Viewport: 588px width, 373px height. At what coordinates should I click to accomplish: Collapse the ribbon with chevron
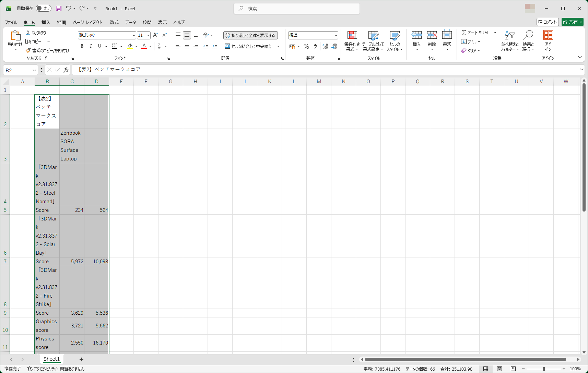click(580, 57)
